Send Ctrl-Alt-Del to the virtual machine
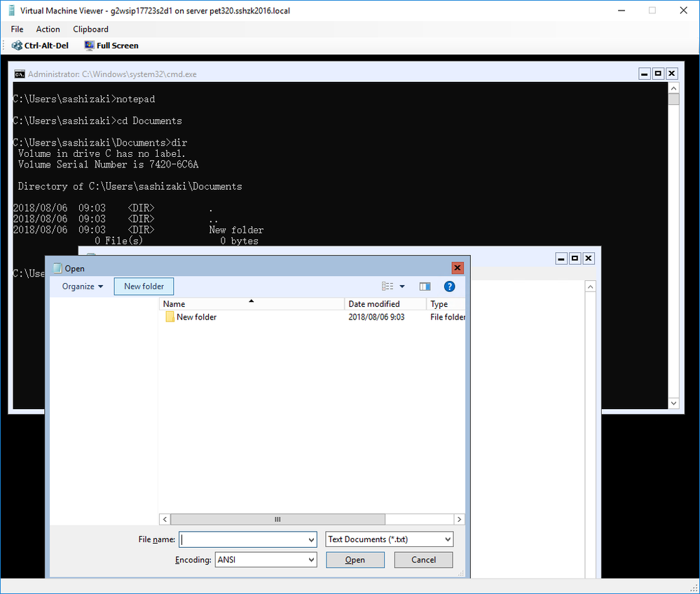The height and width of the screenshot is (594, 700). 40,46
